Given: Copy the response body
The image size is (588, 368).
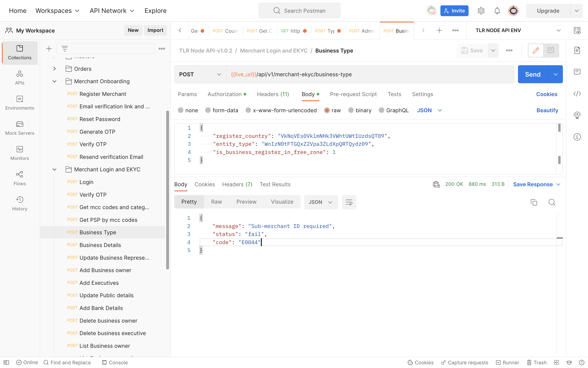Looking at the screenshot, I should (534, 202).
